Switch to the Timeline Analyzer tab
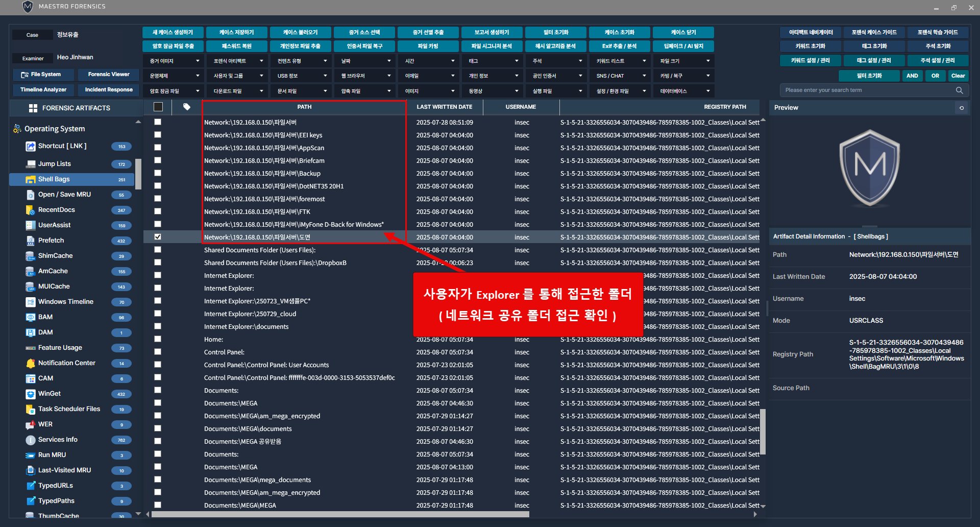 click(x=43, y=90)
